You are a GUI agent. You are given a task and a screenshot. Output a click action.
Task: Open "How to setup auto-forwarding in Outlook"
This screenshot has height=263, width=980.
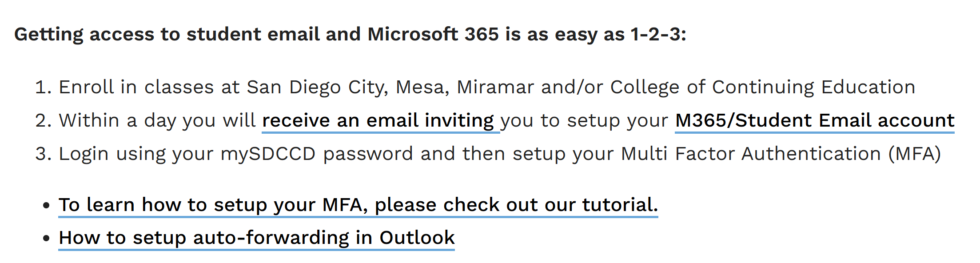coord(256,238)
